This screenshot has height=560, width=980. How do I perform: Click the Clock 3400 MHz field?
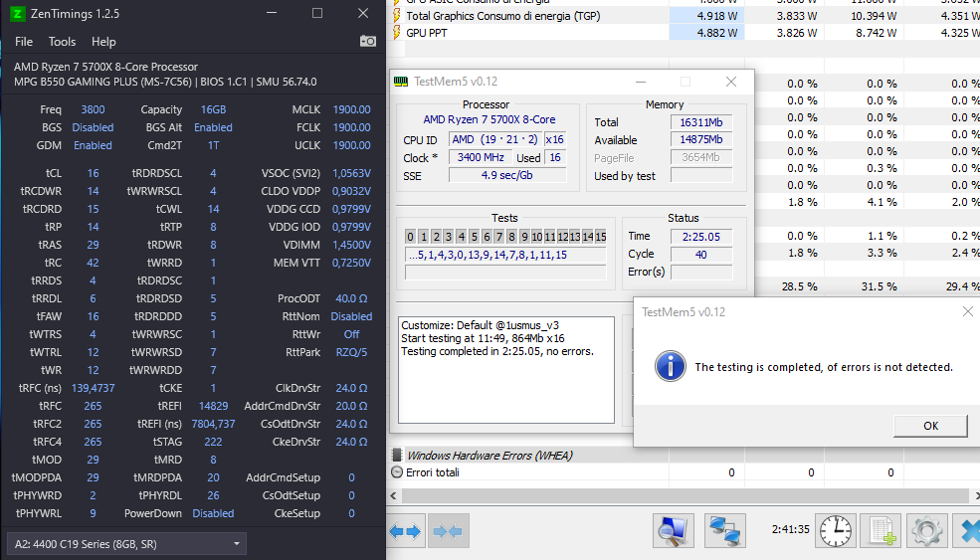[480, 157]
